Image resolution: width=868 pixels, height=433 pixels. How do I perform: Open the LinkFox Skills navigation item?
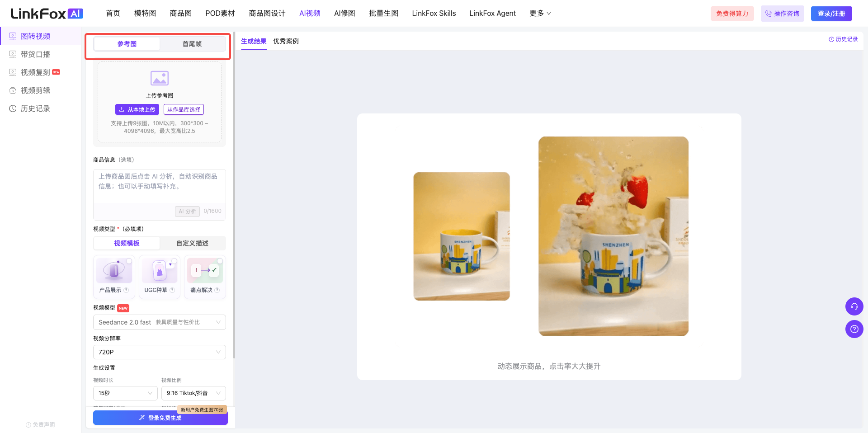(x=434, y=14)
